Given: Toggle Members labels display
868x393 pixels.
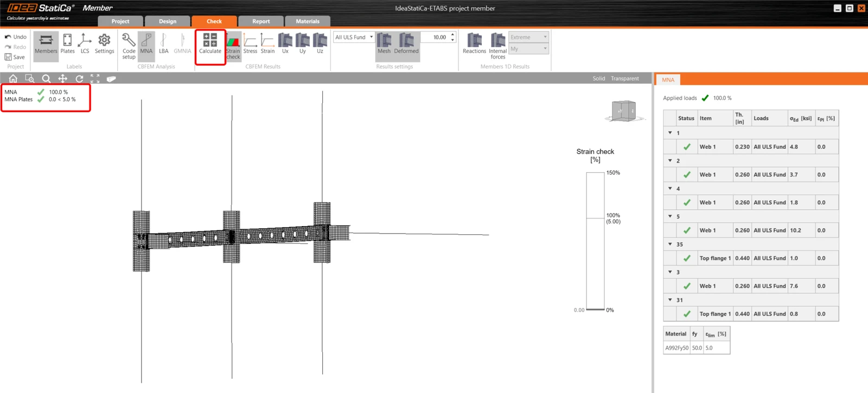Looking at the screenshot, I should tap(46, 44).
